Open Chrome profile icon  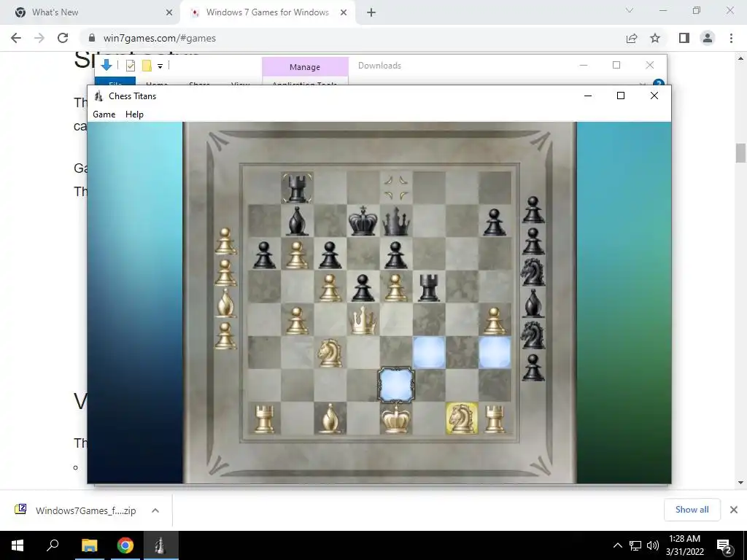coord(708,38)
